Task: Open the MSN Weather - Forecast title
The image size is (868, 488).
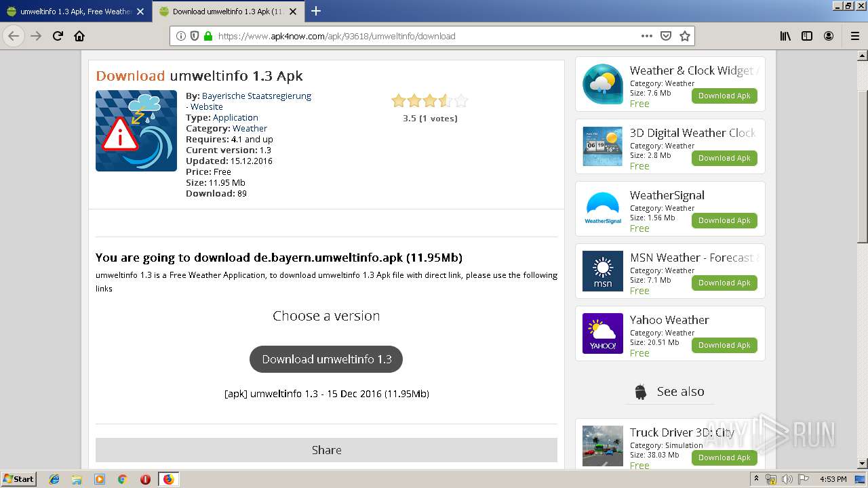Action: coord(694,258)
